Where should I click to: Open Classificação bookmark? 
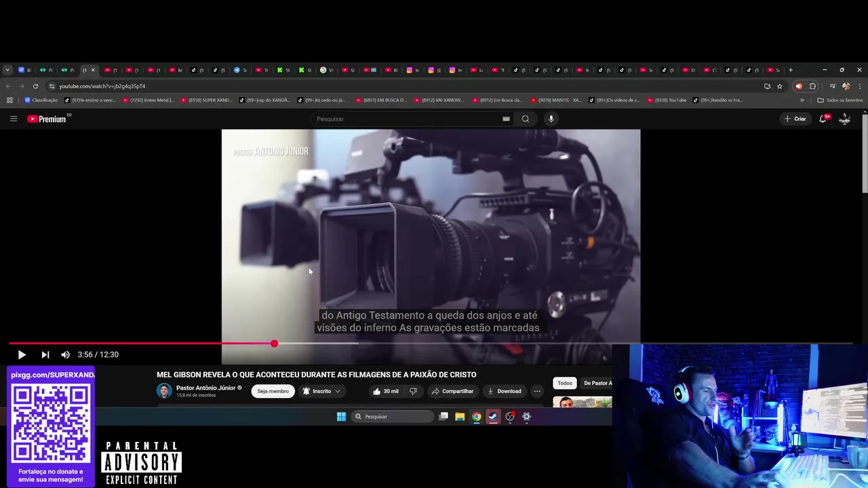(x=41, y=100)
